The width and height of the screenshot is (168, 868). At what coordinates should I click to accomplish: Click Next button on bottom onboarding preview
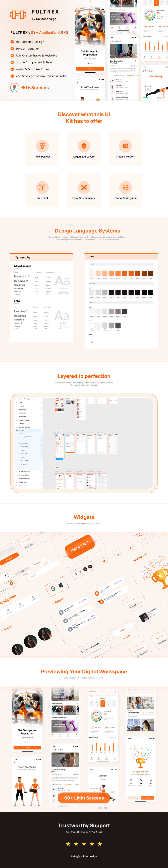coord(27,748)
